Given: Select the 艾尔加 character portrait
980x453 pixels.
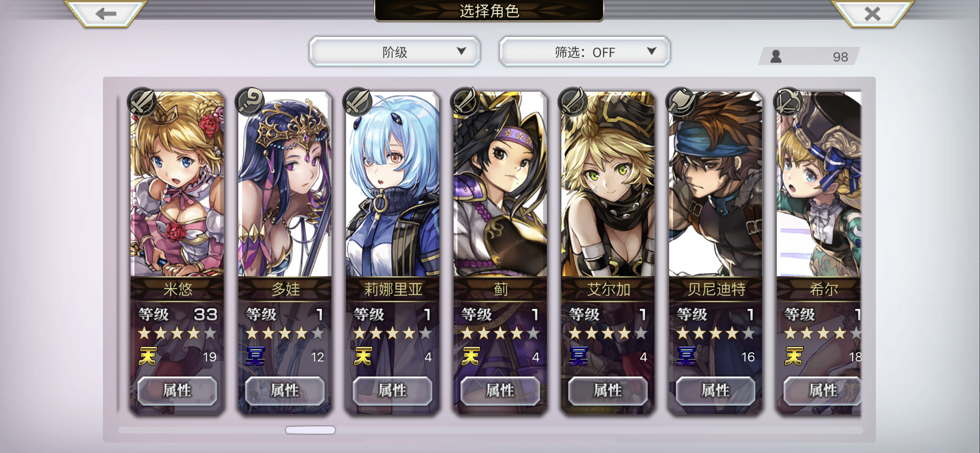Looking at the screenshot, I should coord(608,184).
